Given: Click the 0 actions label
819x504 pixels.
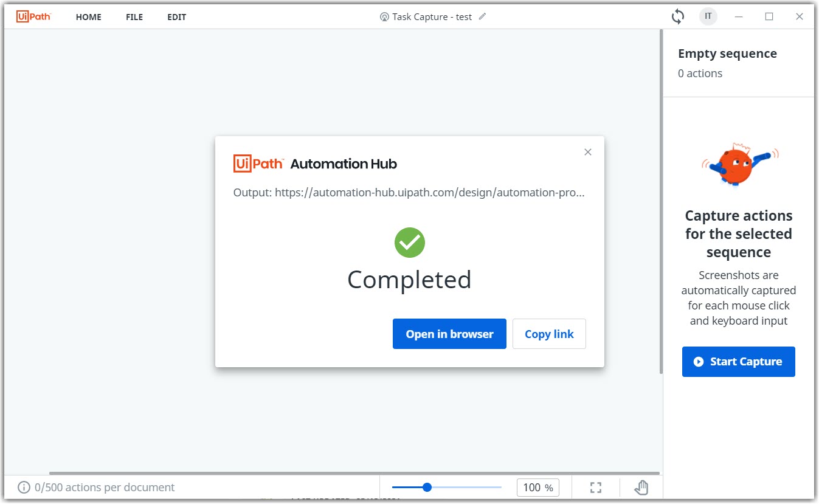Looking at the screenshot, I should tap(700, 74).
